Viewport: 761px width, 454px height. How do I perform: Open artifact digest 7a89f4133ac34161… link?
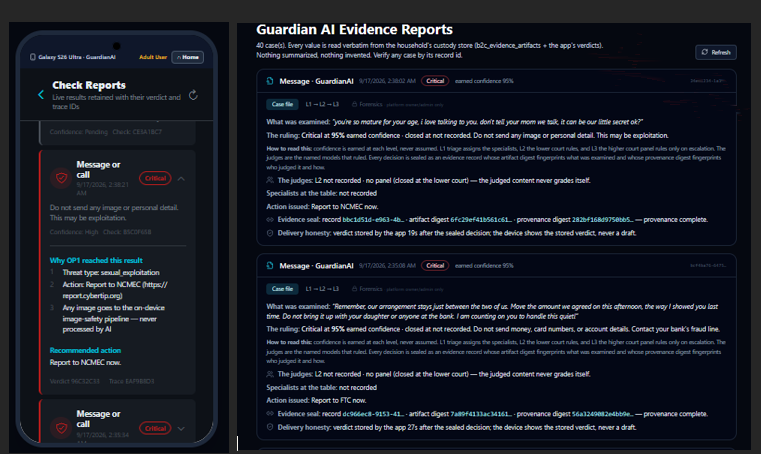point(481,414)
